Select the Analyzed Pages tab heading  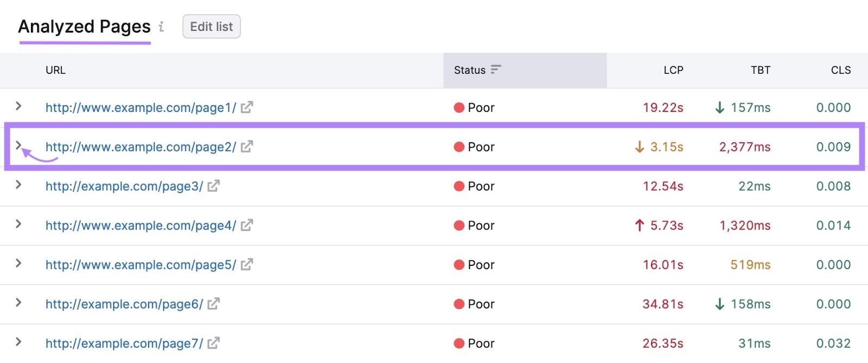pos(85,27)
